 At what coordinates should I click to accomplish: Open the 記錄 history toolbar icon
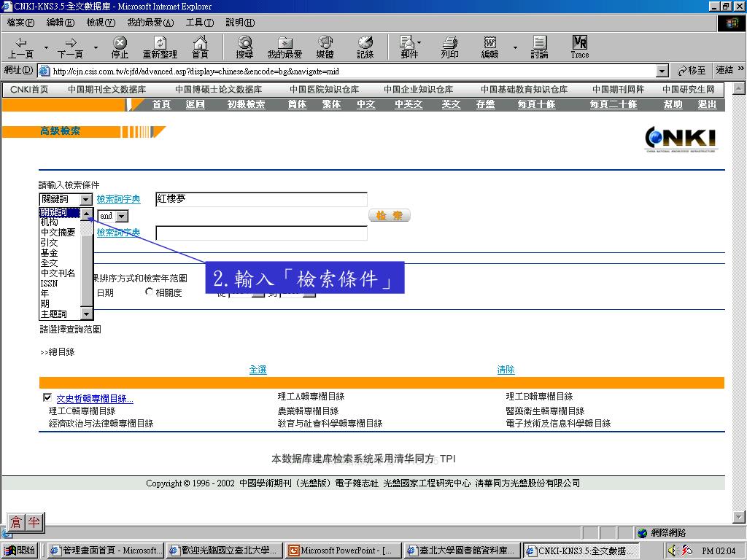[x=365, y=47]
